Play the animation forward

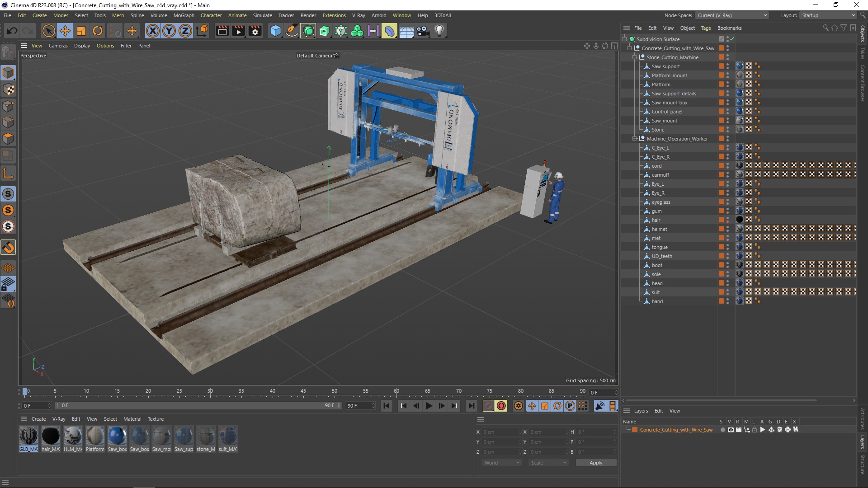coord(429,406)
